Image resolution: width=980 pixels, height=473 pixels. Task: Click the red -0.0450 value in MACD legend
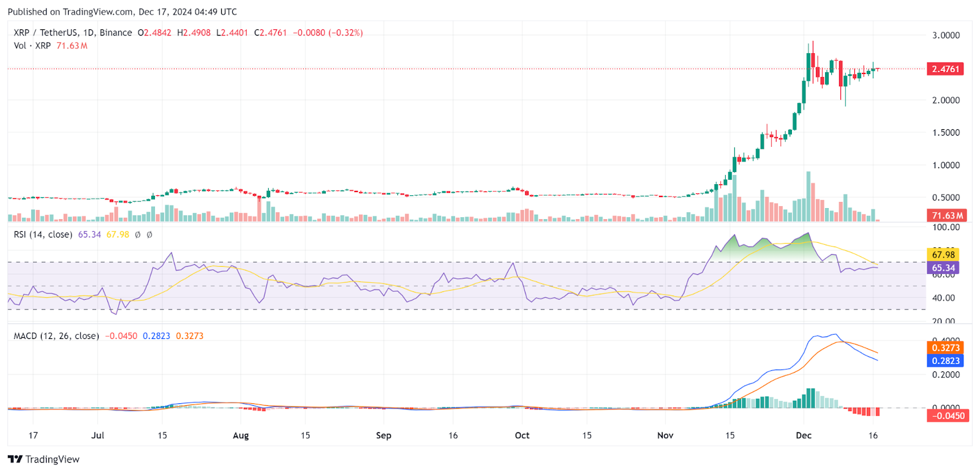coord(121,336)
